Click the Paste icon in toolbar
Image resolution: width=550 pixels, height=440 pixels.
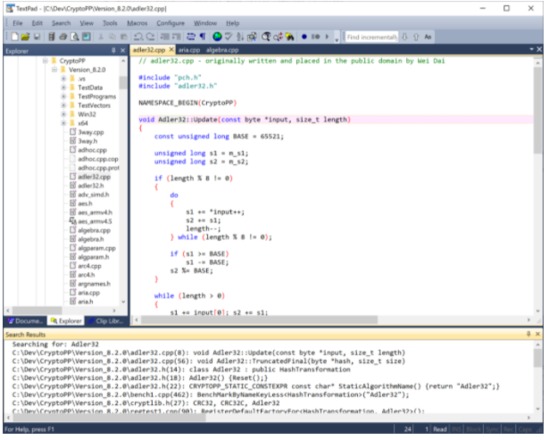tap(124, 36)
